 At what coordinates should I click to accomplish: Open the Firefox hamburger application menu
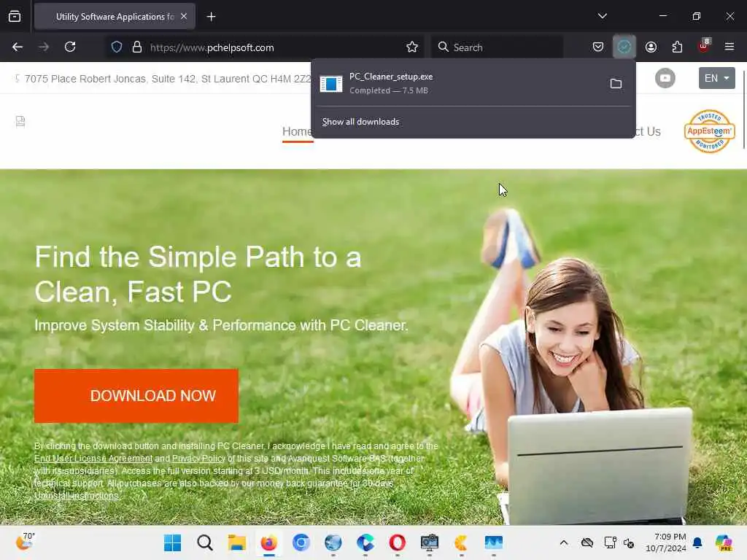pyautogui.click(x=729, y=47)
